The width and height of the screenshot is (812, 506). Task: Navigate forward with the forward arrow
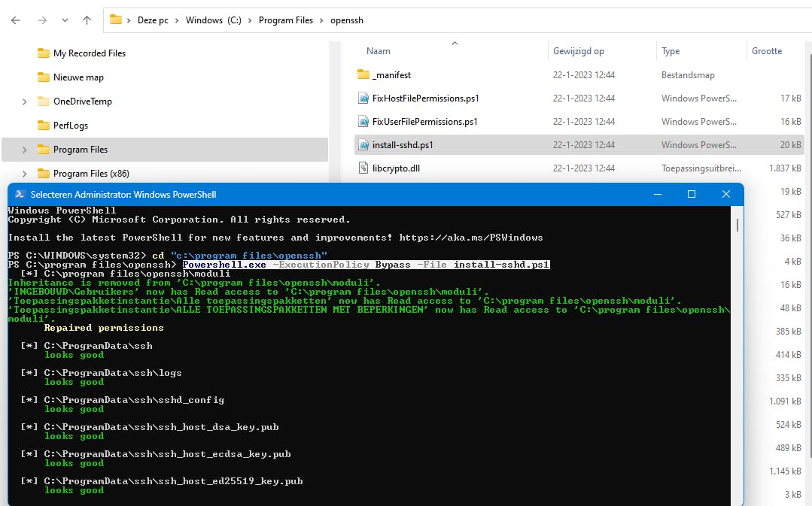[x=42, y=20]
